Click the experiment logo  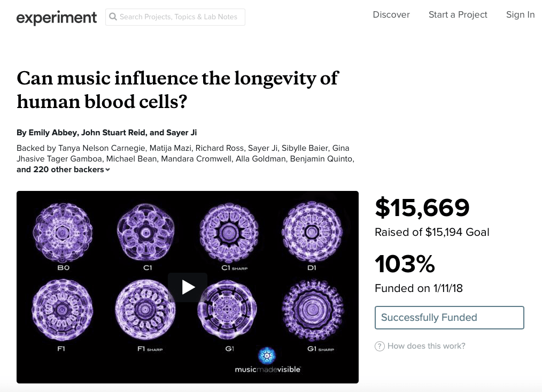[57, 17]
